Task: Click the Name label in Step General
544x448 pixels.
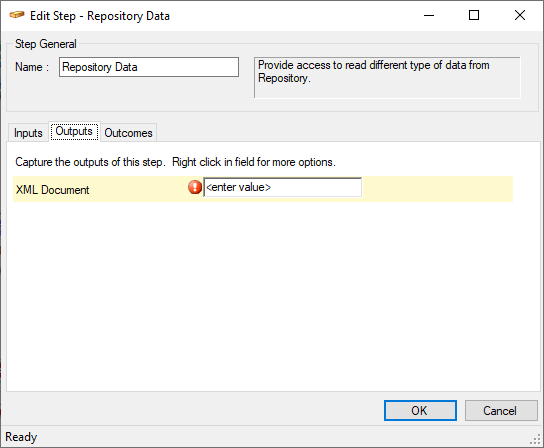Action: click(32, 67)
